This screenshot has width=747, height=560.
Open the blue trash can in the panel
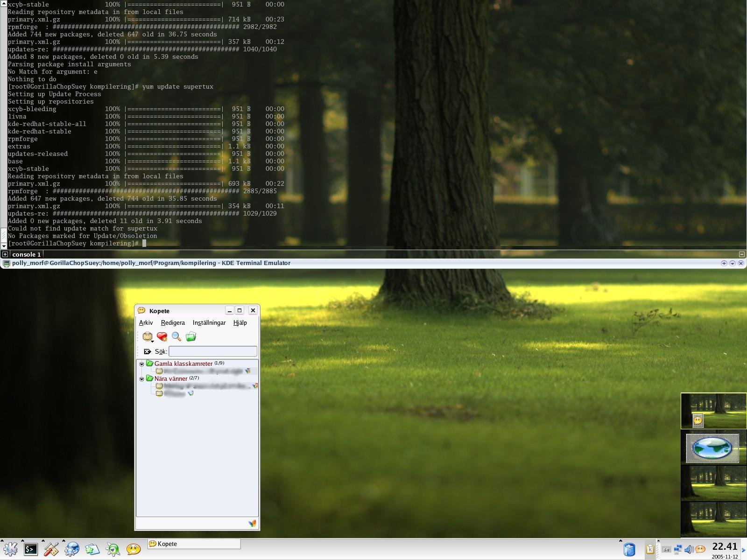[629, 550]
